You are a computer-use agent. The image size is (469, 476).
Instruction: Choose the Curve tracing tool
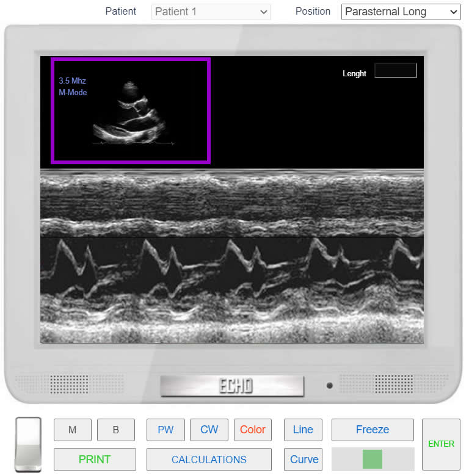303,460
